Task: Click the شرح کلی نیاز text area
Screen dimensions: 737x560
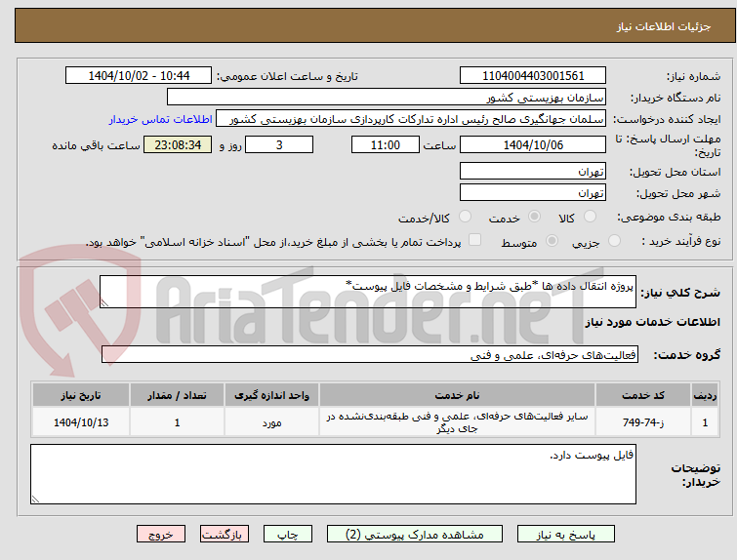Action: coord(368,292)
